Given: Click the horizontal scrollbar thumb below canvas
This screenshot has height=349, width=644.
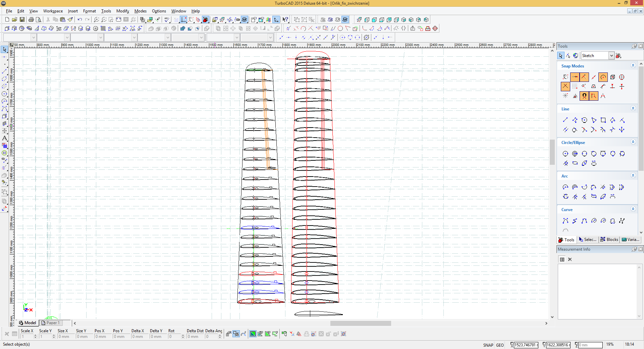Looking at the screenshot, I should [360, 323].
